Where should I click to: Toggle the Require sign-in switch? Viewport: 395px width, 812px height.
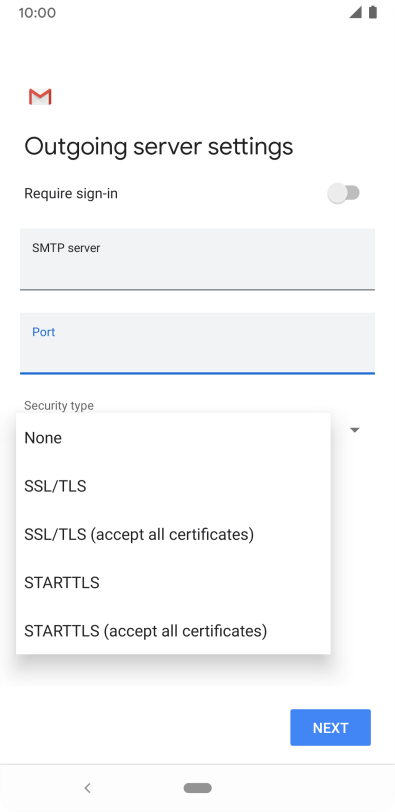pos(344,193)
